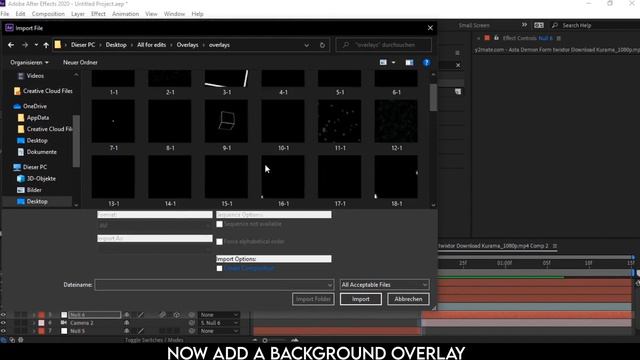Click the Import button
Screen dimensions: 640x360
pos(361,299)
